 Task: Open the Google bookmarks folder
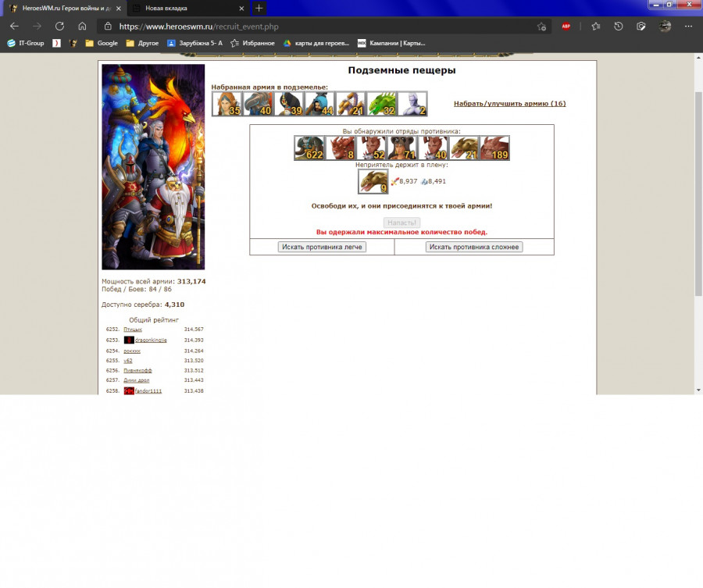[x=102, y=43]
